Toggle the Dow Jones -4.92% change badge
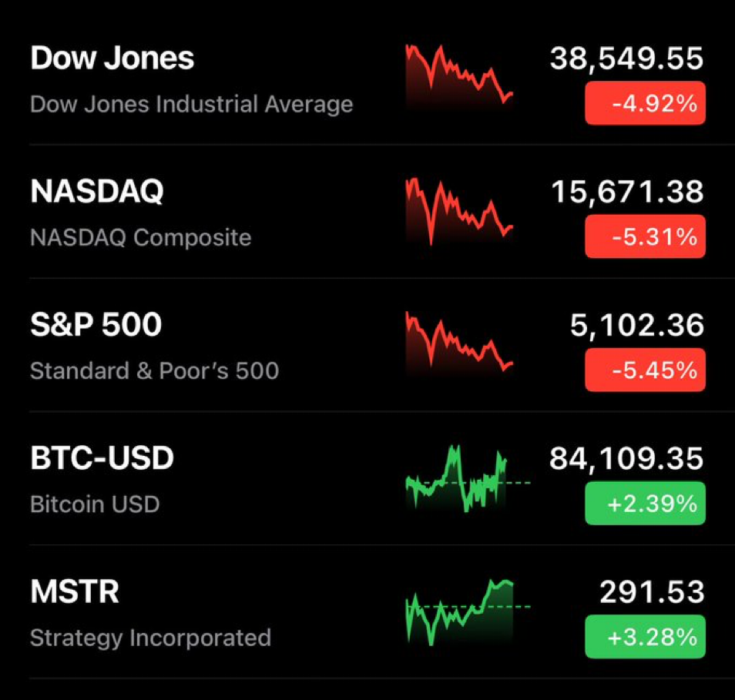The image size is (735, 700). pyautogui.click(x=645, y=103)
